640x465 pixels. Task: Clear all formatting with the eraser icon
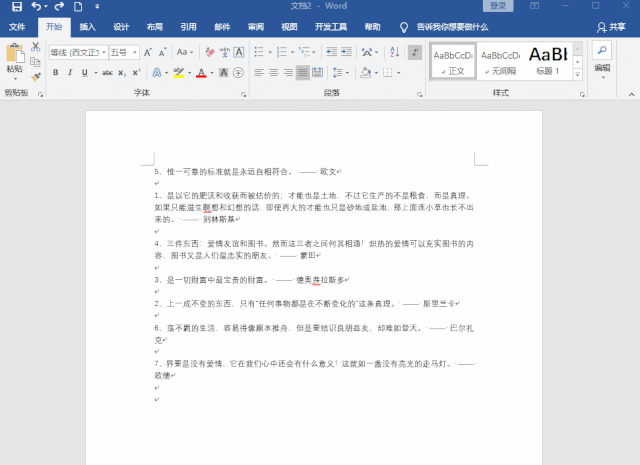(x=210, y=52)
